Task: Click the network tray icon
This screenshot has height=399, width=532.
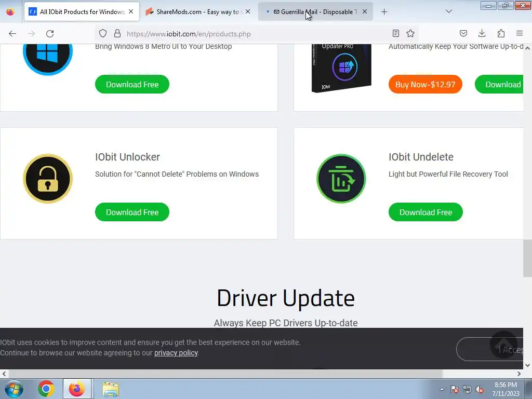Action: [467, 389]
